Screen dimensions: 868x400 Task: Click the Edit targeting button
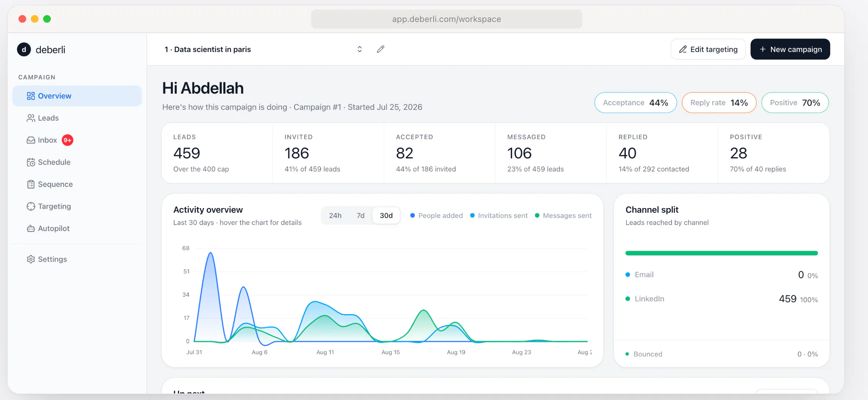click(708, 49)
